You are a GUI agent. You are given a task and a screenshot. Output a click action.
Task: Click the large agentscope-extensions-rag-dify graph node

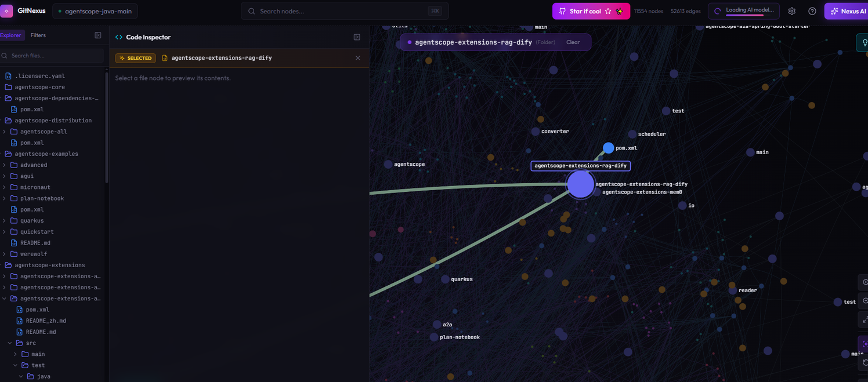(x=580, y=184)
